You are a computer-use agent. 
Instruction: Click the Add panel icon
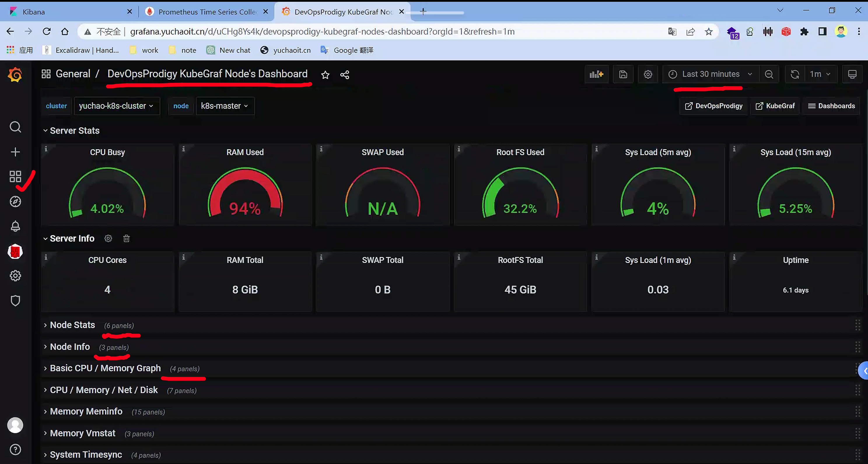coord(596,74)
